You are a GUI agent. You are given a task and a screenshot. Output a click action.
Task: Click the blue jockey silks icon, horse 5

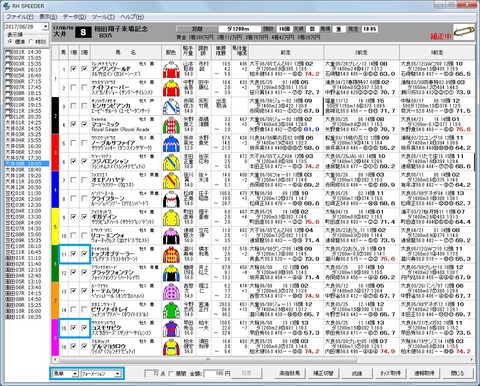[171, 144]
